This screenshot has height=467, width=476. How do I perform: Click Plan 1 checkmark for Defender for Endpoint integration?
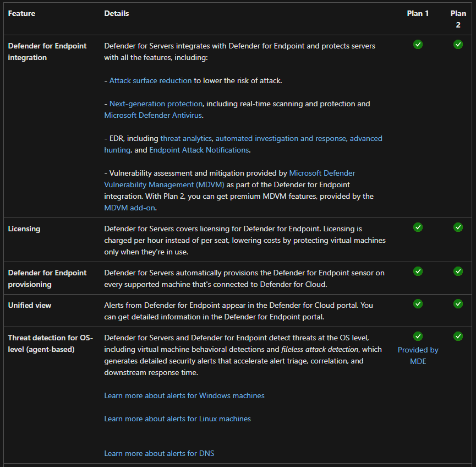418,45
